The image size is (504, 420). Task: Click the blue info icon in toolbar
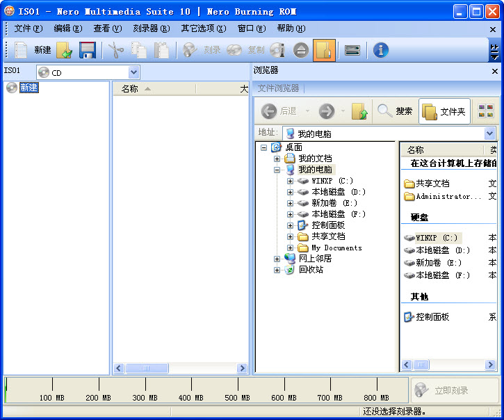tap(380, 50)
